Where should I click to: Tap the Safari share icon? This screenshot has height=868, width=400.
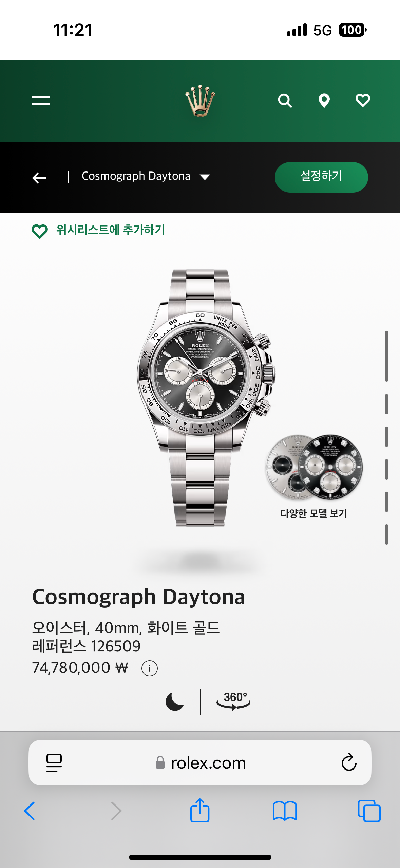coord(200,810)
